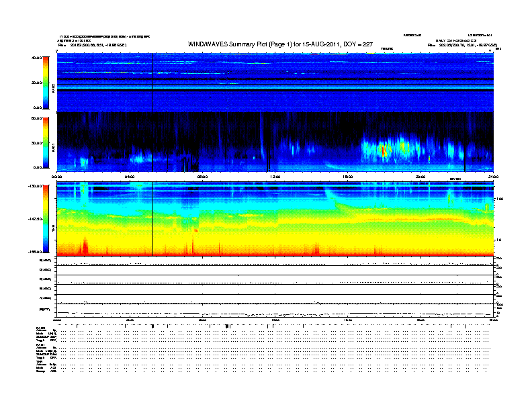The height and width of the screenshot is (411, 532).
Task: Select the -142.50 label on TNR color scale
Action: point(35,219)
